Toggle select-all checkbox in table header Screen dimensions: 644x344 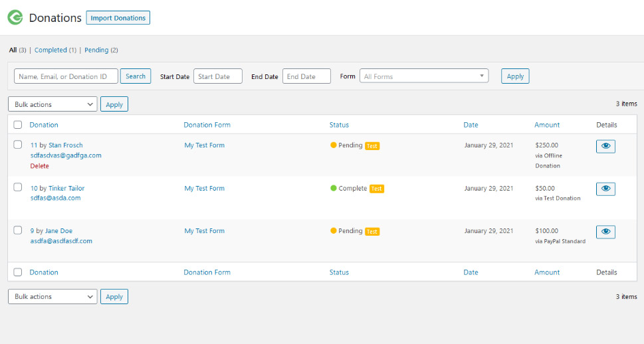pos(18,125)
